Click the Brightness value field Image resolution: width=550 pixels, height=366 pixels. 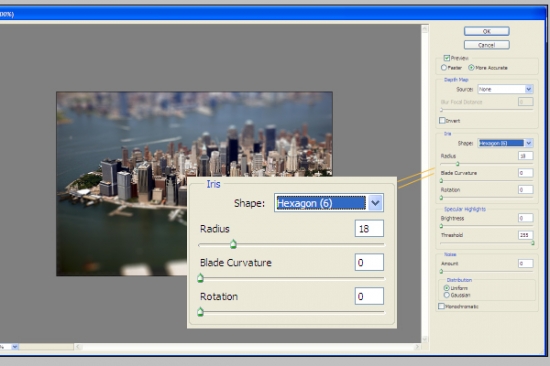(525, 218)
